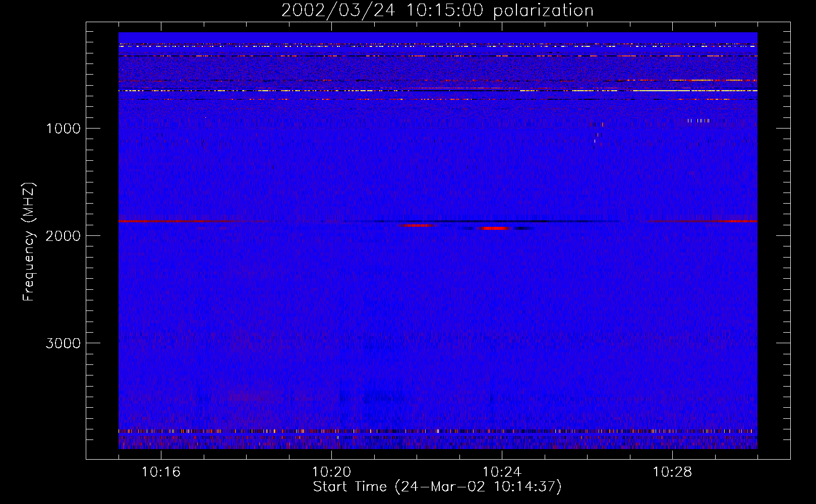
Task: Click the '10:28' time tick label
Action: pyautogui.click(x=672, y=472)
